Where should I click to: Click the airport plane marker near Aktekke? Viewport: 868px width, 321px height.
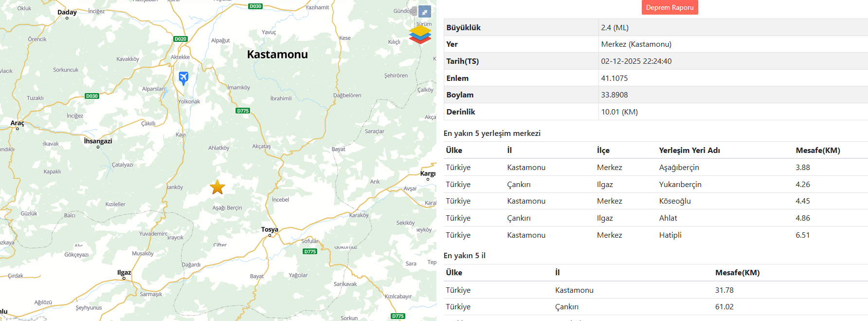pyautogui.click(x=183, y=78)
